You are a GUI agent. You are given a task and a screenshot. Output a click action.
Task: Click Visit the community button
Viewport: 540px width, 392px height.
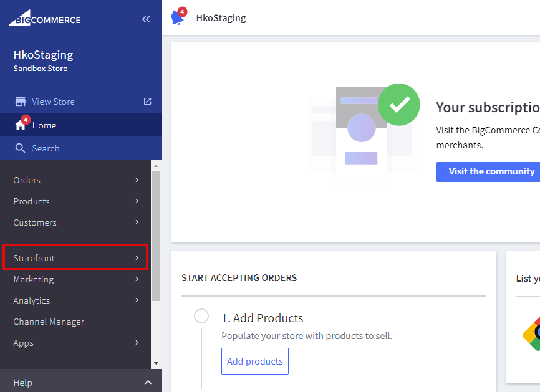click(x=488, y=172)
